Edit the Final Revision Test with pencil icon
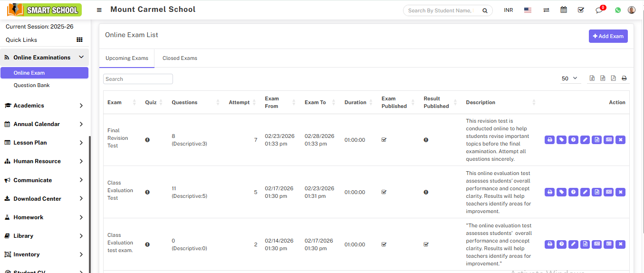644x273 pixels. tap(585, 140)
